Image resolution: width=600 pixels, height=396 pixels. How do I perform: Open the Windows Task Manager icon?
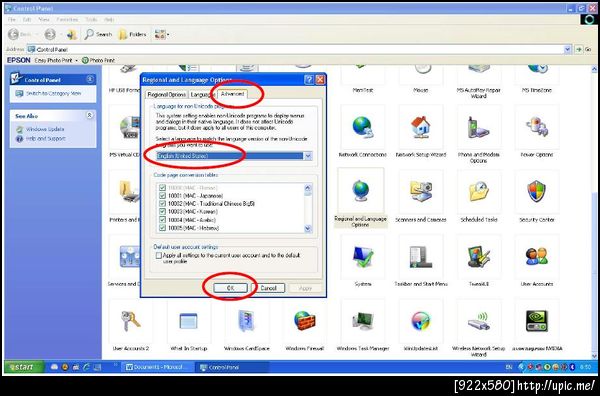click(x=362, y=321)
